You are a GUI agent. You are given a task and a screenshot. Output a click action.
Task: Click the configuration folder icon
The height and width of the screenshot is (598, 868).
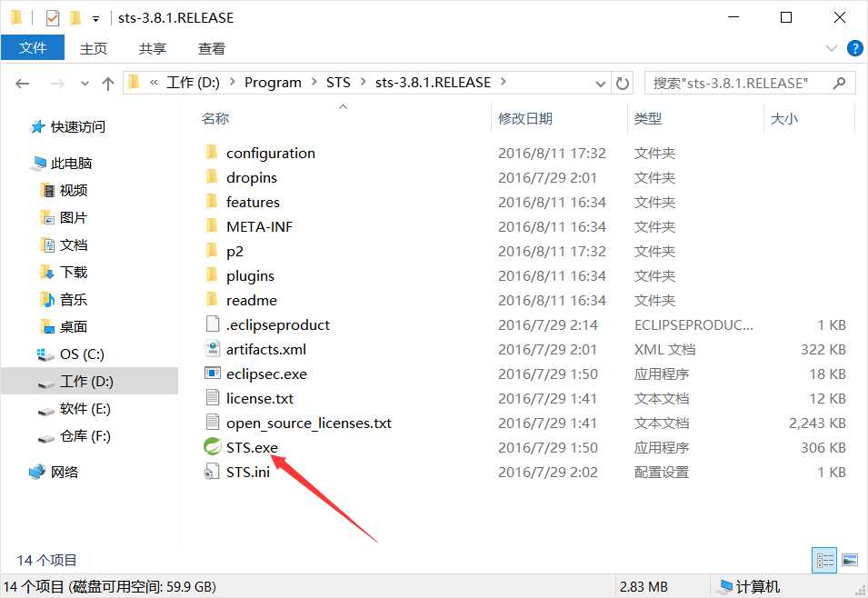212,153
